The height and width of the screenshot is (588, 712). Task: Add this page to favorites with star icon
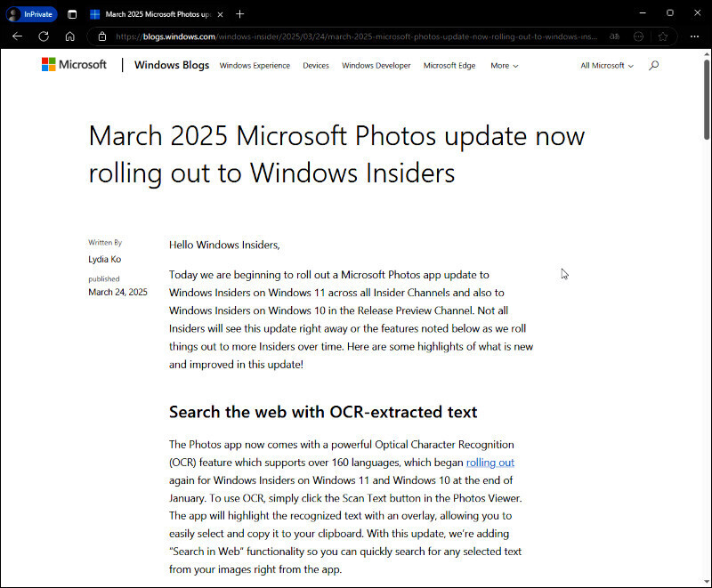pos(663,36)
